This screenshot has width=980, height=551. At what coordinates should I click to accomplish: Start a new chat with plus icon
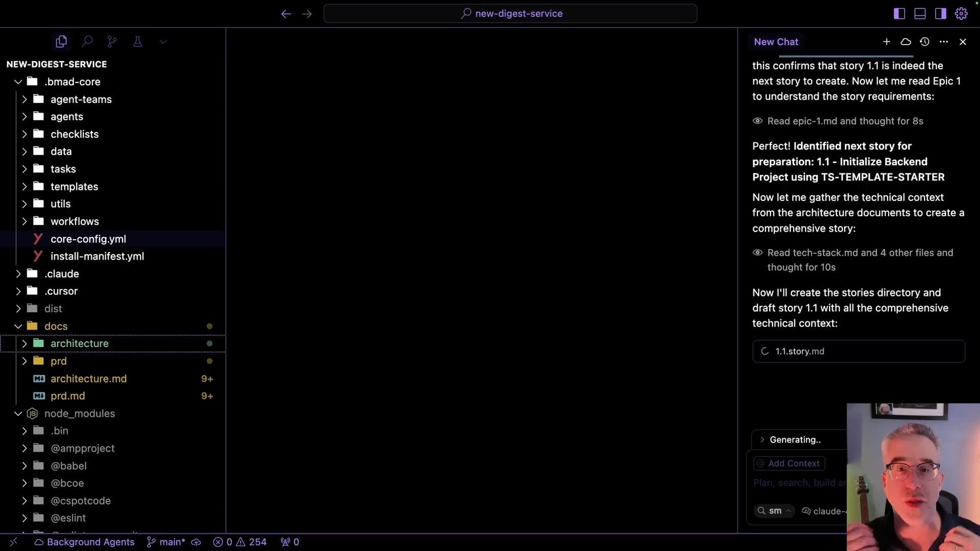pos(887,42)
